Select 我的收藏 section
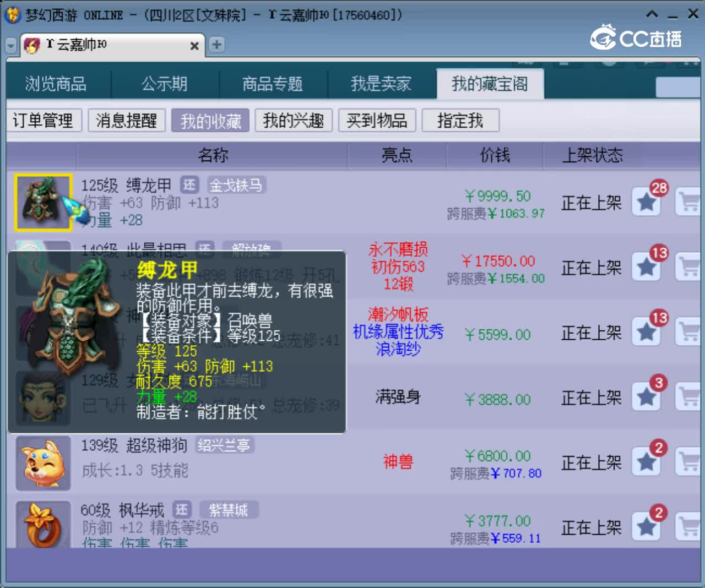 tap(210, 120)
